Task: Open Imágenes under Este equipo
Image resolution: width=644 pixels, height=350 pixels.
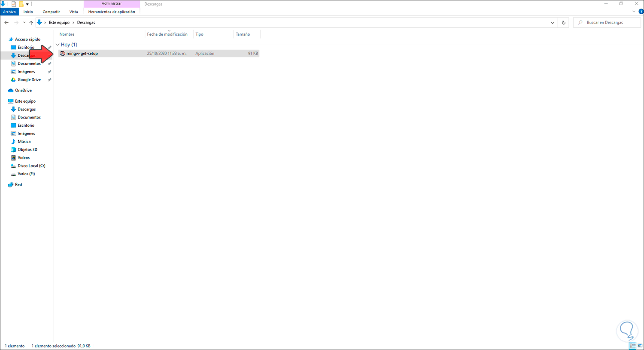Action: [27, 134]
